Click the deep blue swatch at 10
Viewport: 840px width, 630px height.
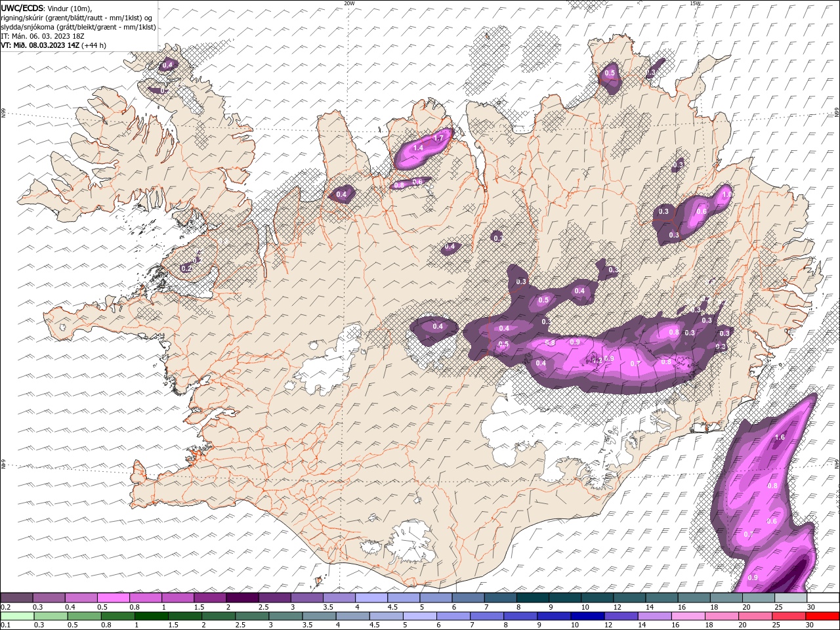click(x=587, y=616)
